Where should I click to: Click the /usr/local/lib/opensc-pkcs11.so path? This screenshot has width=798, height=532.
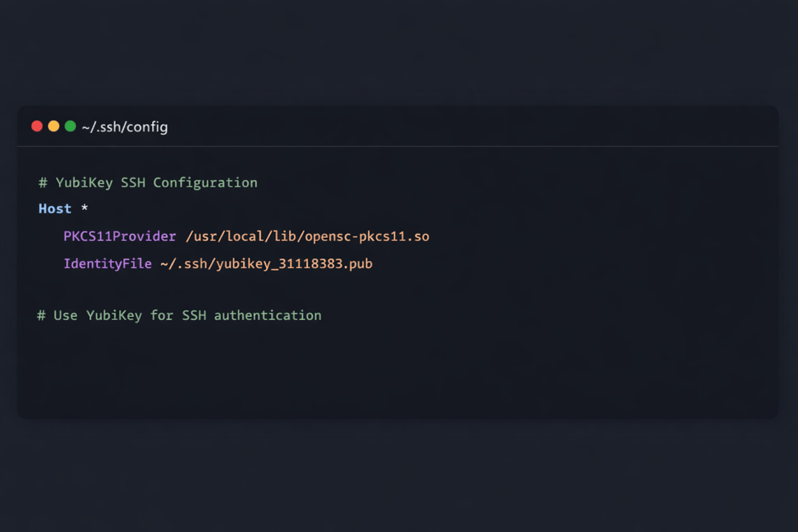[307, 236]
